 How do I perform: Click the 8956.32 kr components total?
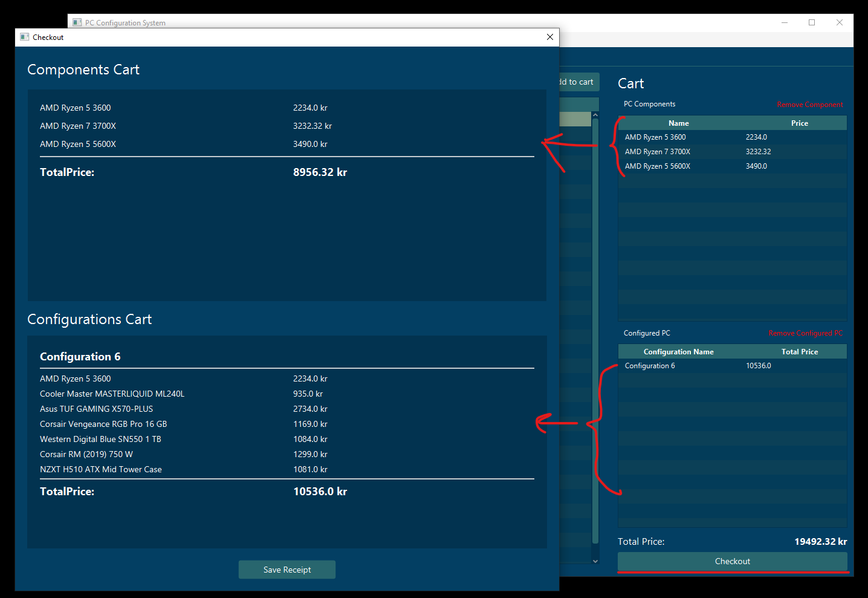(320, 172)
